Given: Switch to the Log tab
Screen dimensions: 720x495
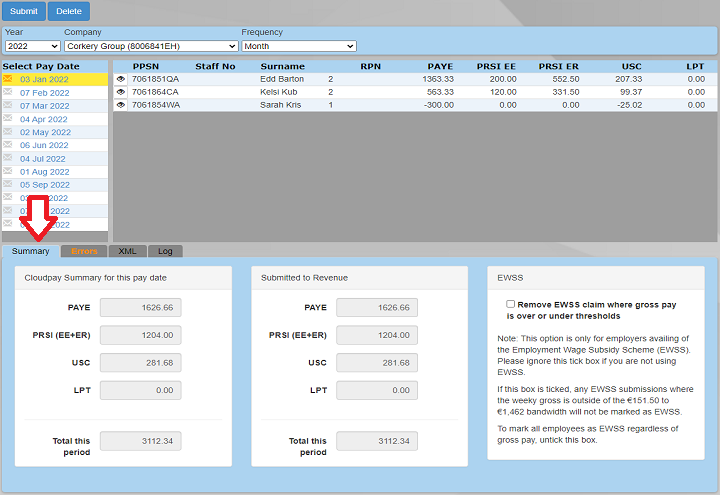Looking at the screenshot, I should tap(165, 251).
